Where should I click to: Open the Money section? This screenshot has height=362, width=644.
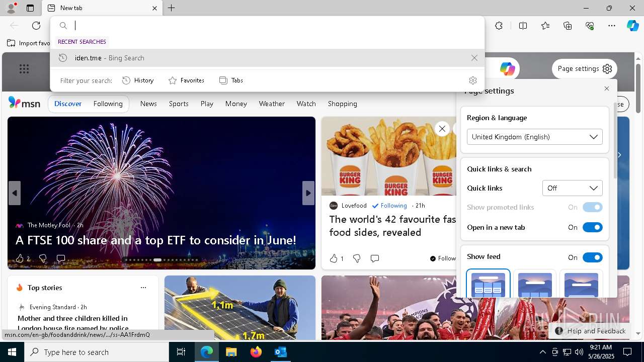[x=236, y=104]
